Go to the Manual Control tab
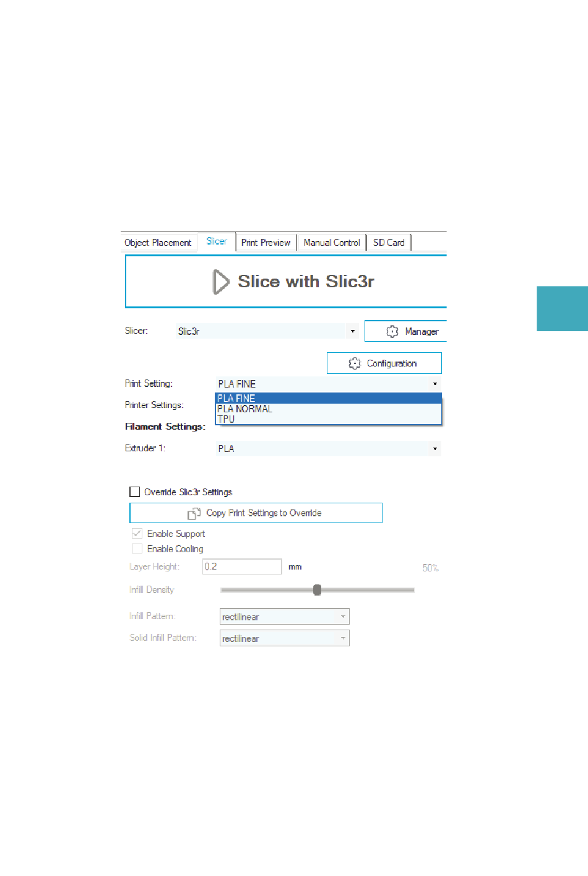Screen dimensions: 588x876 point(332,243)
